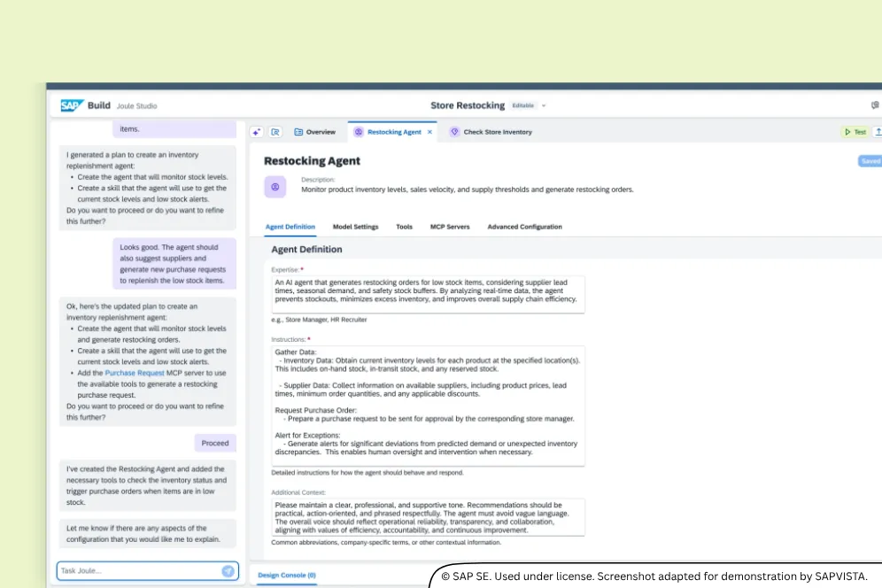Close the Restocking Agent tab
Viewport: 882px width, 588px height.
click(429, 132)
